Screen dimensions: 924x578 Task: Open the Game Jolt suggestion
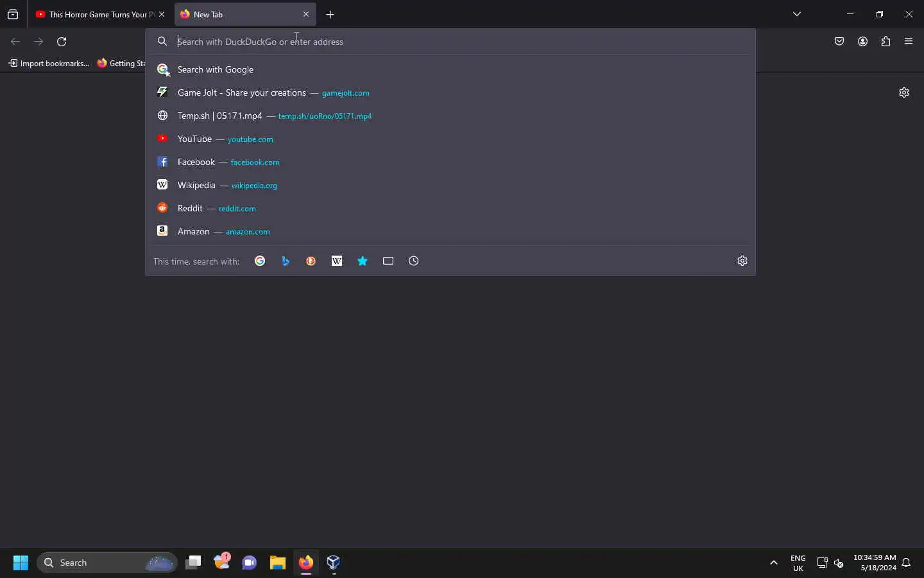coord(450,92)
